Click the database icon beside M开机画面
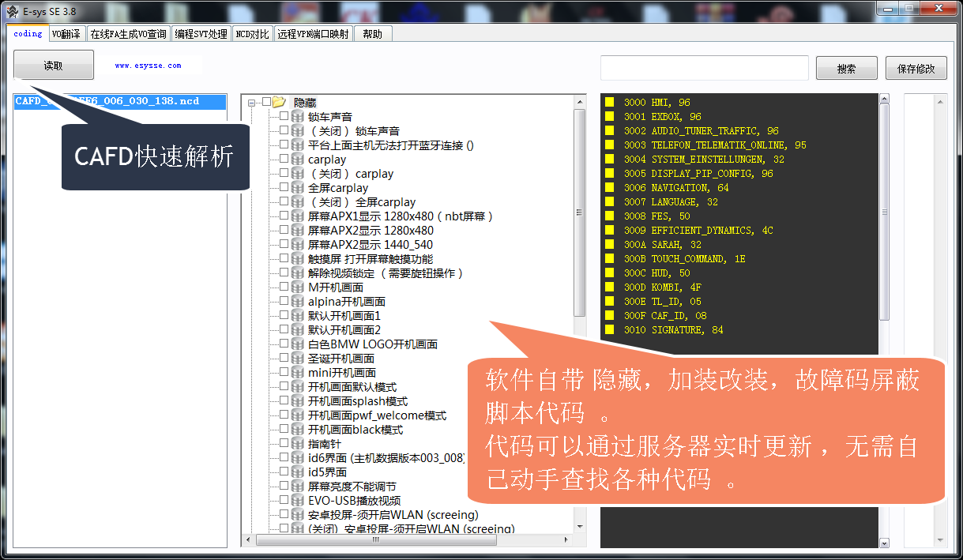Viewport: 963px width, 560px height. pyautogui.click(x=298, y=288)
